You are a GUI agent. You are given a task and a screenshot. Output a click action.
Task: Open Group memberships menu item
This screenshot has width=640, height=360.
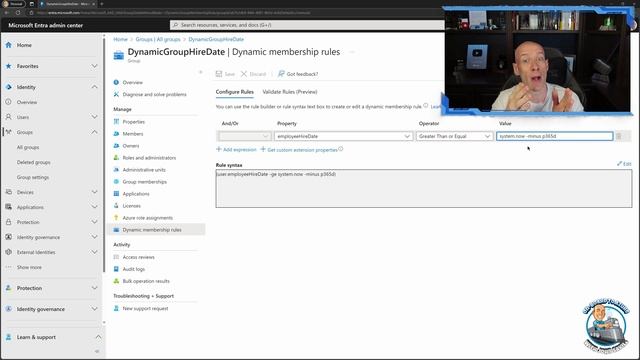[144, 182]
